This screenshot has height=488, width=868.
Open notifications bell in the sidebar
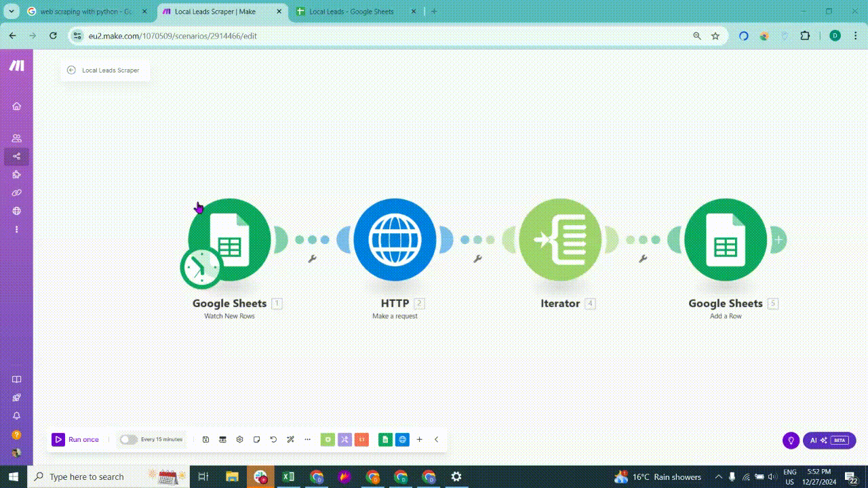pos(16,415)
